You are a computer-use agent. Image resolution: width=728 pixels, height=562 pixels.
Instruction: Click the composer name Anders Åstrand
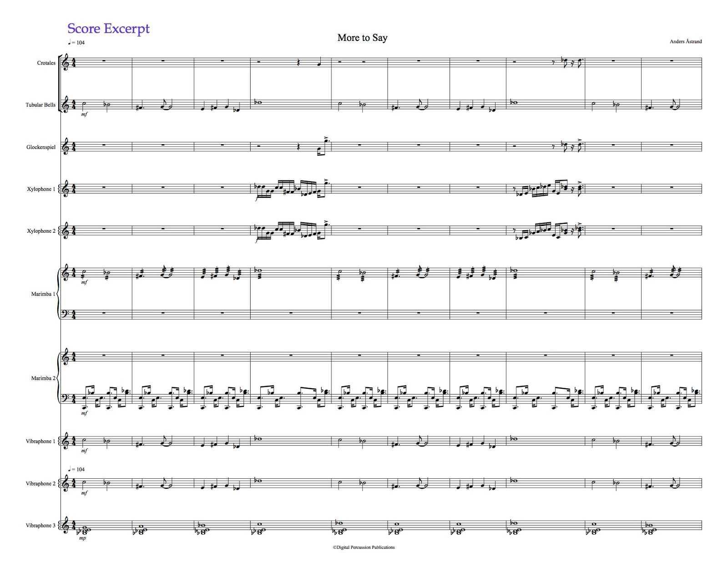[x=685, y=41]
